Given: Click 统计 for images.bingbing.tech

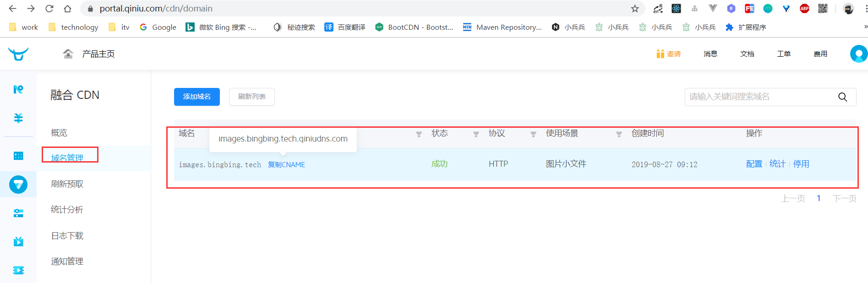Looking at the screenshot, I should 778,164.
